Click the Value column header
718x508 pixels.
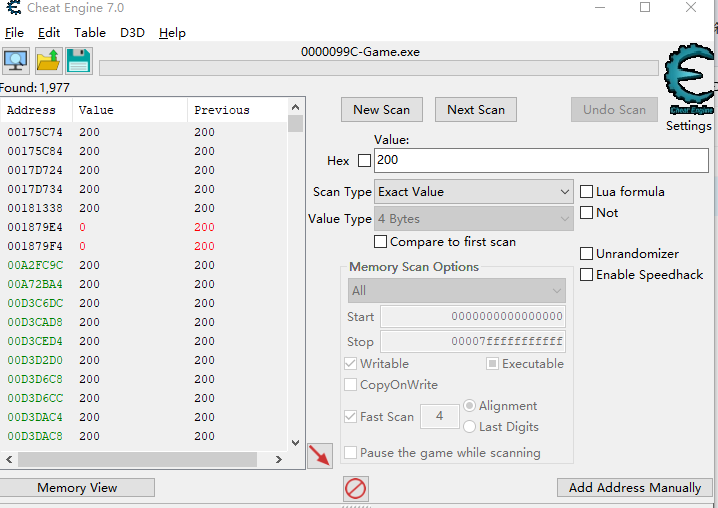130,110
